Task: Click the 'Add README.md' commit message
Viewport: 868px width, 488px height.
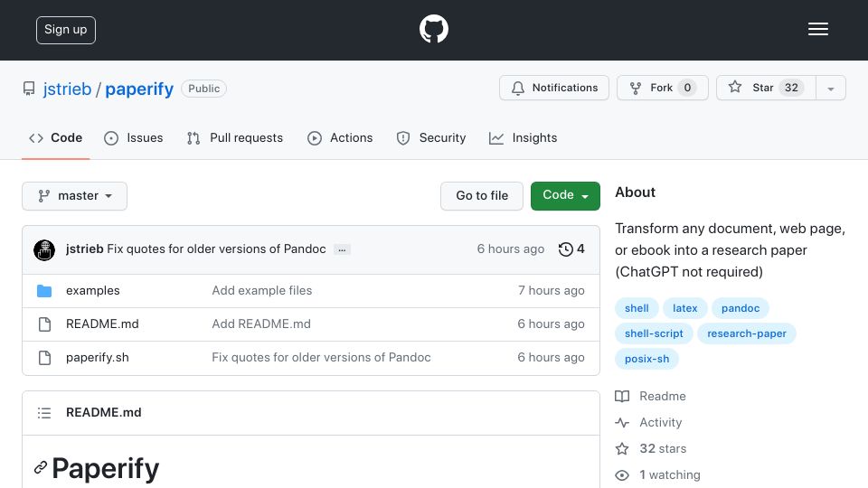Action: [261, 324]
